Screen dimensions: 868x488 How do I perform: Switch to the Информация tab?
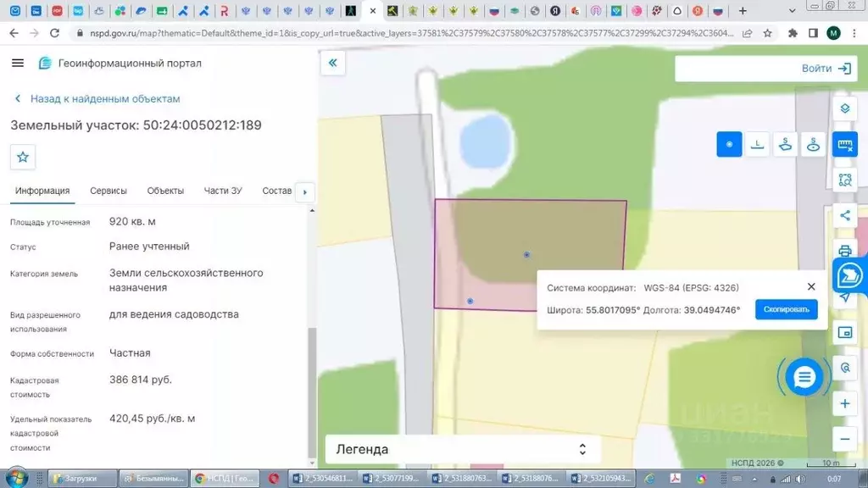42,191
